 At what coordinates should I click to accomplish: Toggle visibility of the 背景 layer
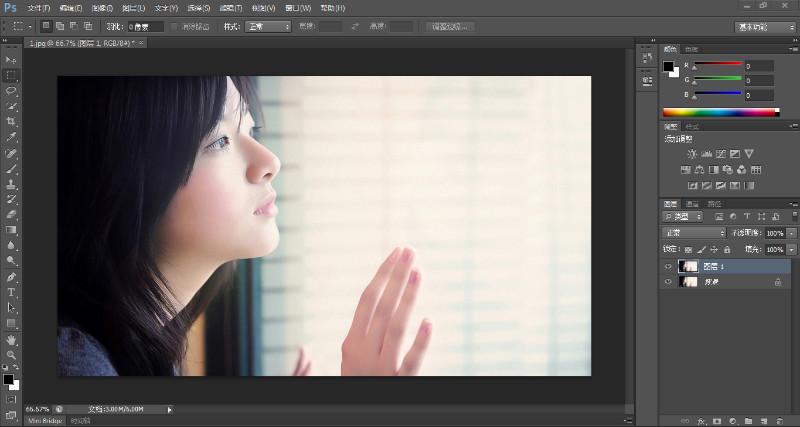668,283
